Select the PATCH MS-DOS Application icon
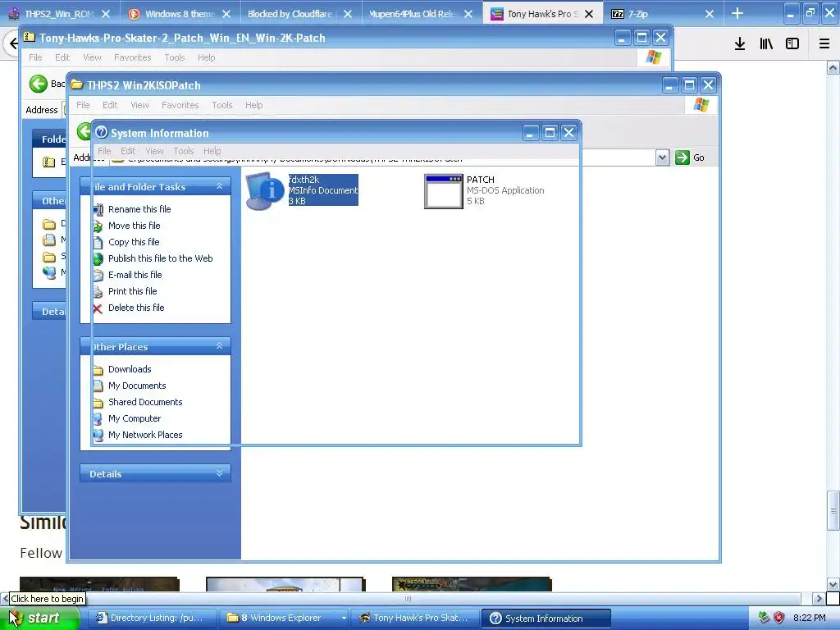This screenshot has width=840, height=630. coord(443,190)
